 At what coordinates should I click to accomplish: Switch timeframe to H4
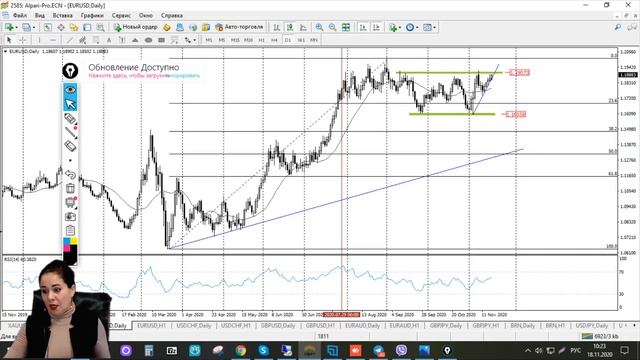click(x=274, y=40)
